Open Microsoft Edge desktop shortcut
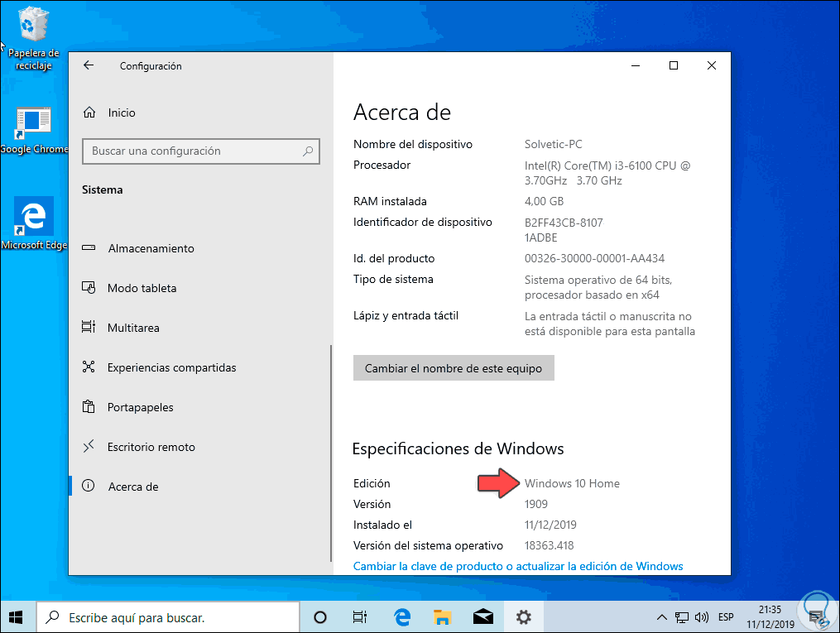The width and height of the screenshot is (840, 633). point(34,223)
